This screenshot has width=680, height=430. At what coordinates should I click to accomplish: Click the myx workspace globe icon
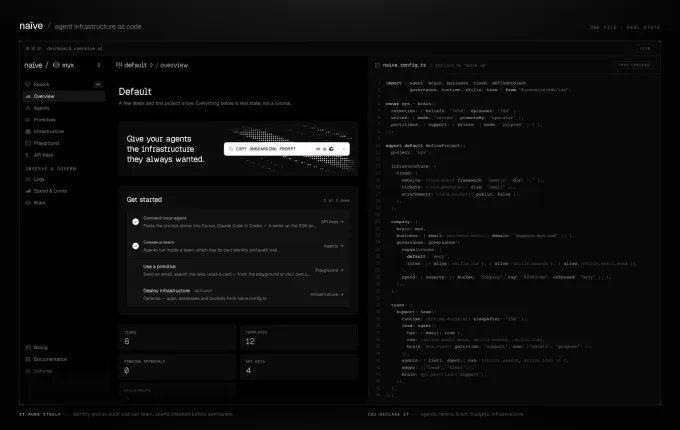[x=56, y=65]
